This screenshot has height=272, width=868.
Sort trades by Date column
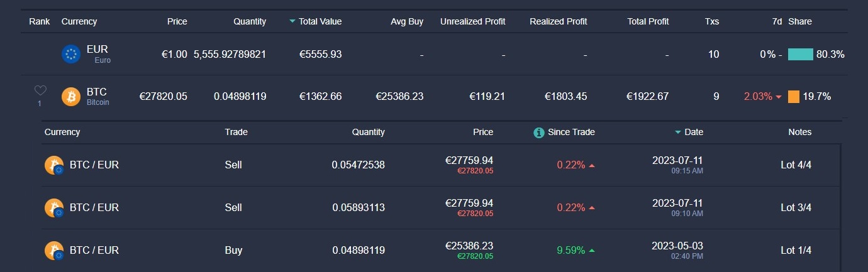pos(693,132)
